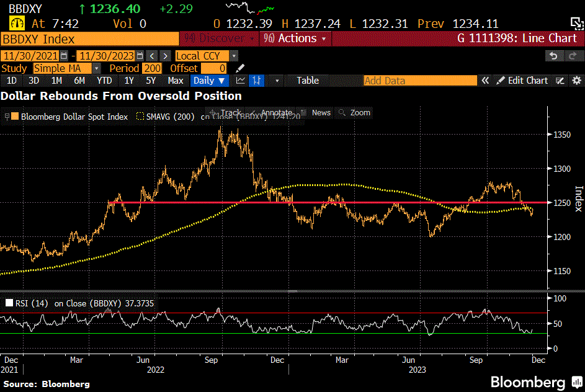The image size is (585, 392).
Task: Click the Source: Bloomberg caption
Action: coord(47,384)
